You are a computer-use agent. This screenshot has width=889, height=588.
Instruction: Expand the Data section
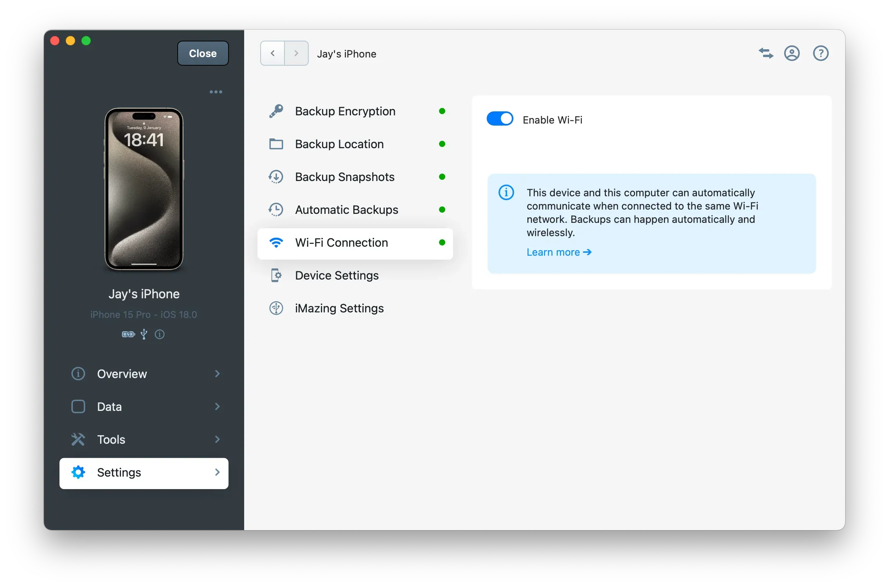click(144, 407)
